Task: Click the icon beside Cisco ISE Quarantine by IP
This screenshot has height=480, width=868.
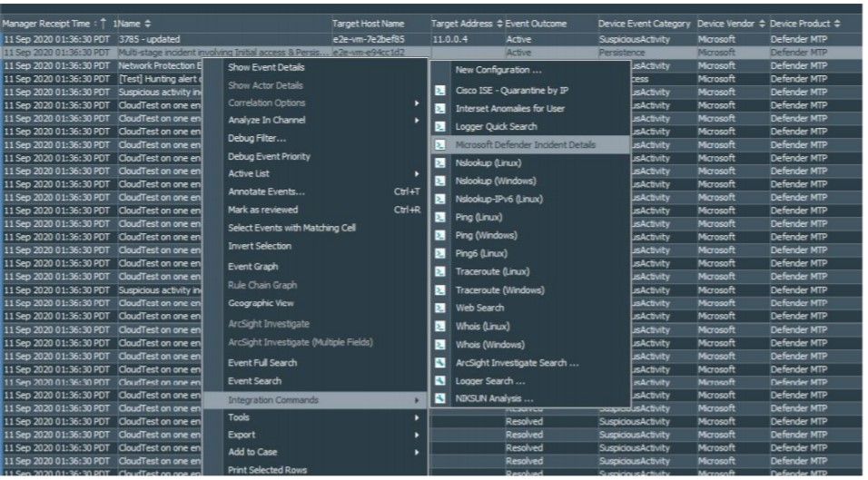Action: click(439, 91)
